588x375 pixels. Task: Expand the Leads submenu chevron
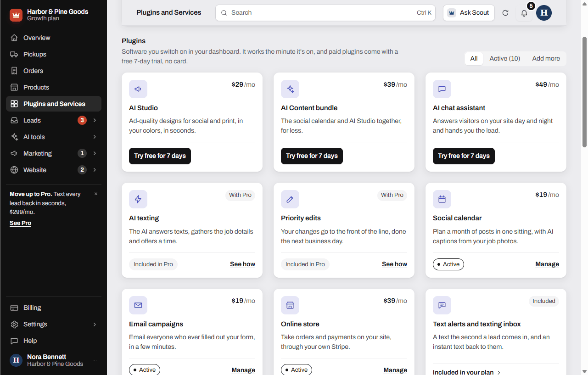[x=95, y=120]
